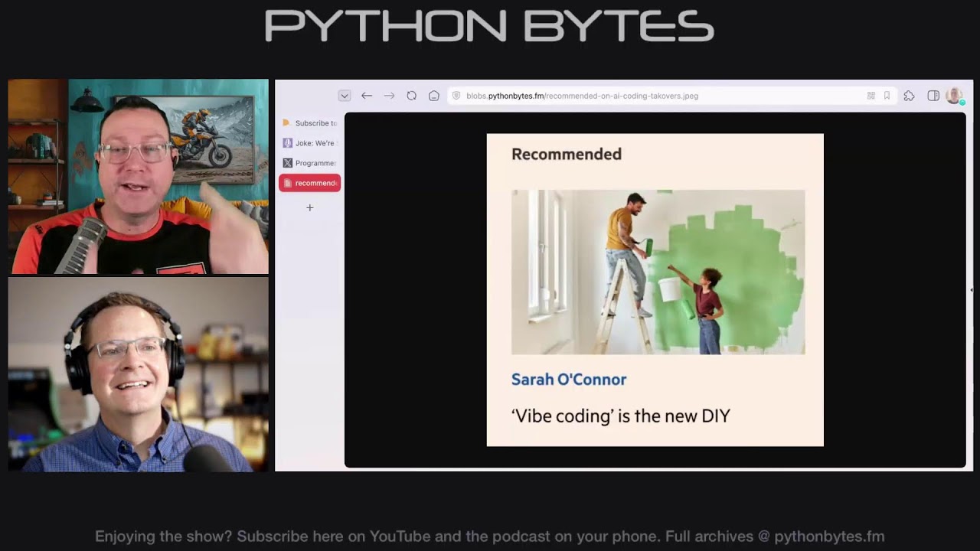This screenshot has height=551, width=980.
Task: Click the shield icon in the address bar
Action: (456, 96)
